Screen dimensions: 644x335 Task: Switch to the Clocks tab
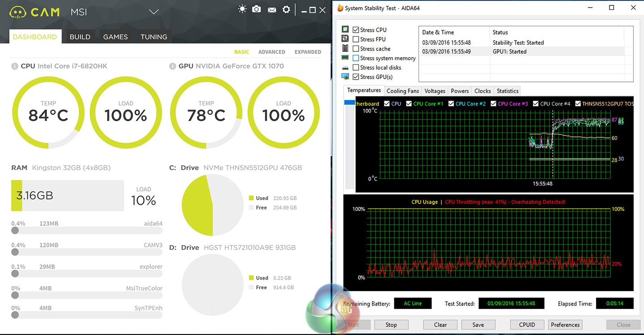pos(483,91)
